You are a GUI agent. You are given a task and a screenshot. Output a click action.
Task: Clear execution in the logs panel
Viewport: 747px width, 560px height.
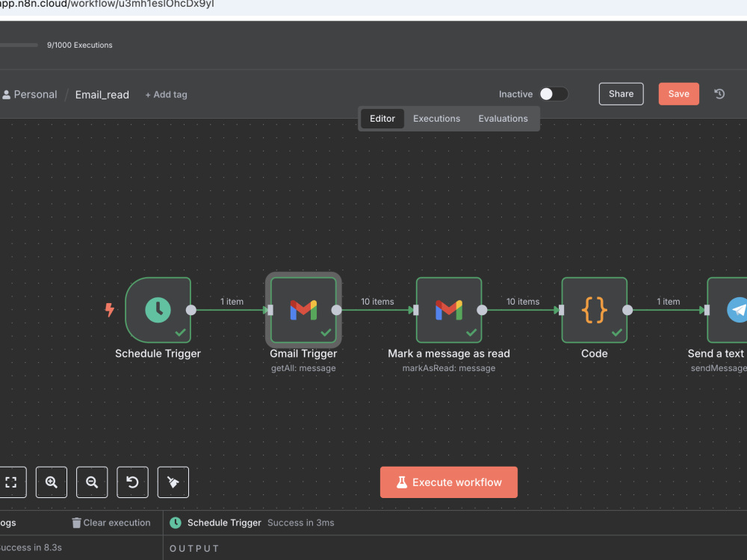[x=111, y=523]
